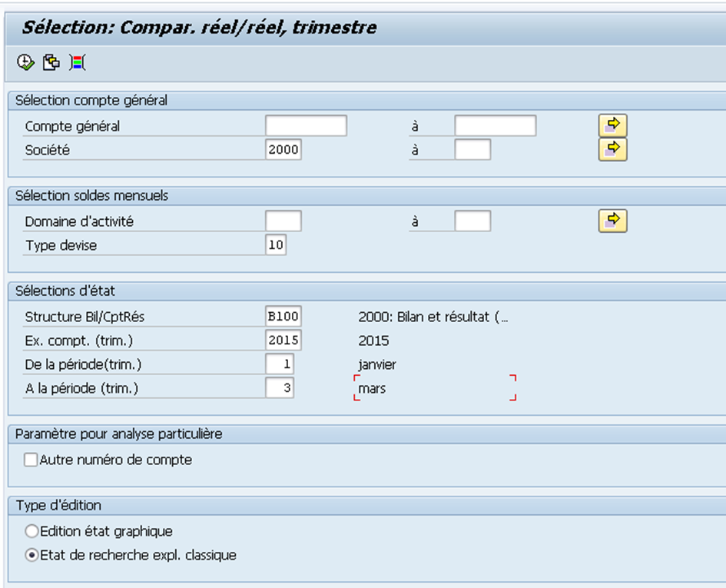The height and width of the screenshot is (588, 726).
Task: Click the Domaine d'activité from field
Action: pos(283,221)
